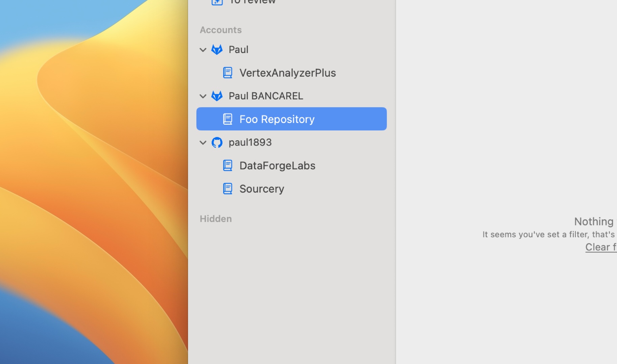The width and height of the screenshot is (617, 364).
Task: Click the Accounts section header
Action: click(221, 30)
